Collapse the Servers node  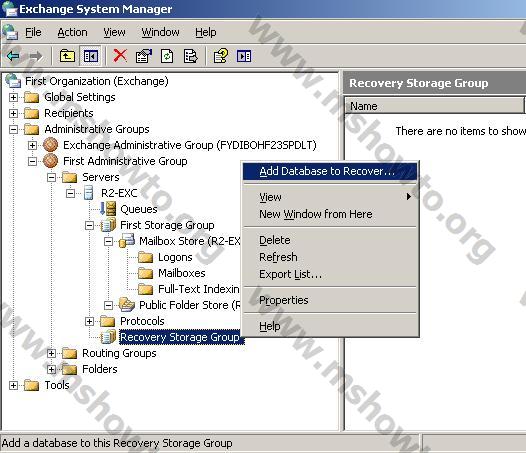point(51,177)
